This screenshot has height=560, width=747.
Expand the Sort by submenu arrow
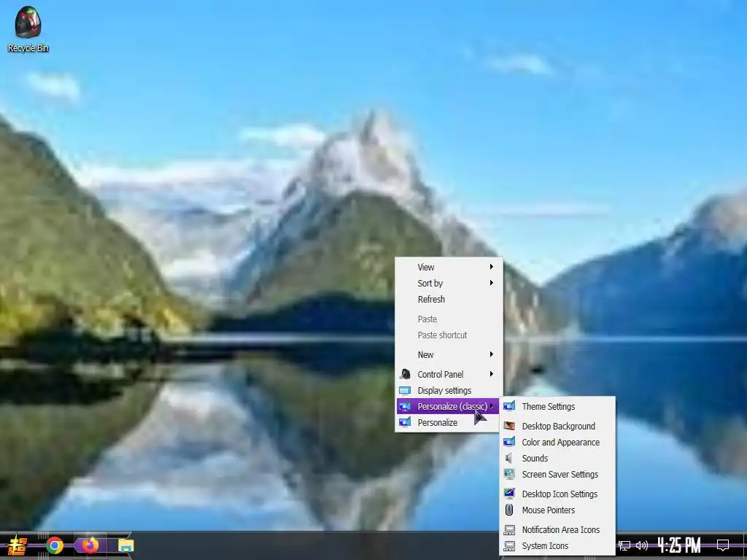491,283
